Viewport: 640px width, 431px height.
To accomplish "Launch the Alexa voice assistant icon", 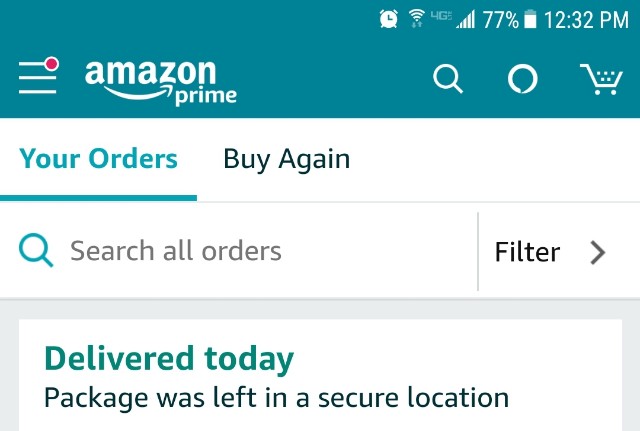I will [522, 78].
